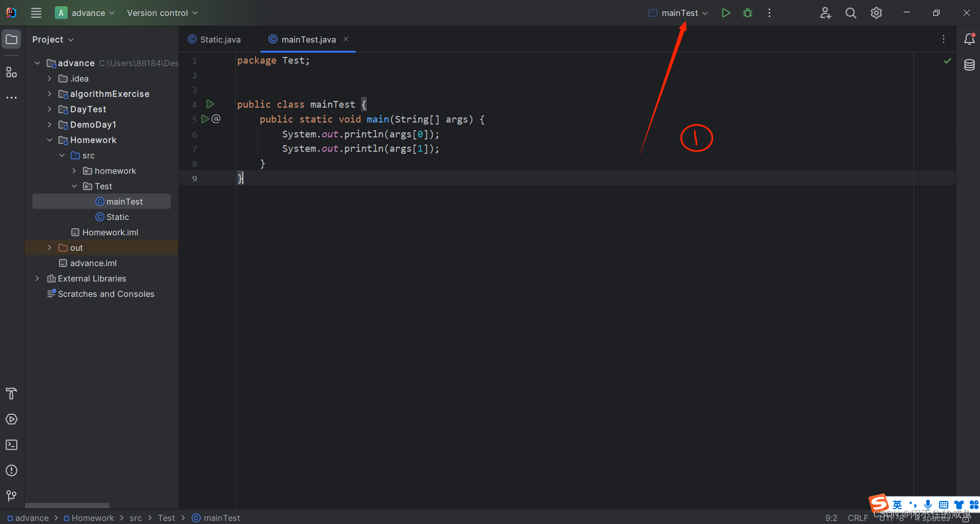Collapse the Homework folder
Viewport: 980px width, 524px height.
point(49,140)
